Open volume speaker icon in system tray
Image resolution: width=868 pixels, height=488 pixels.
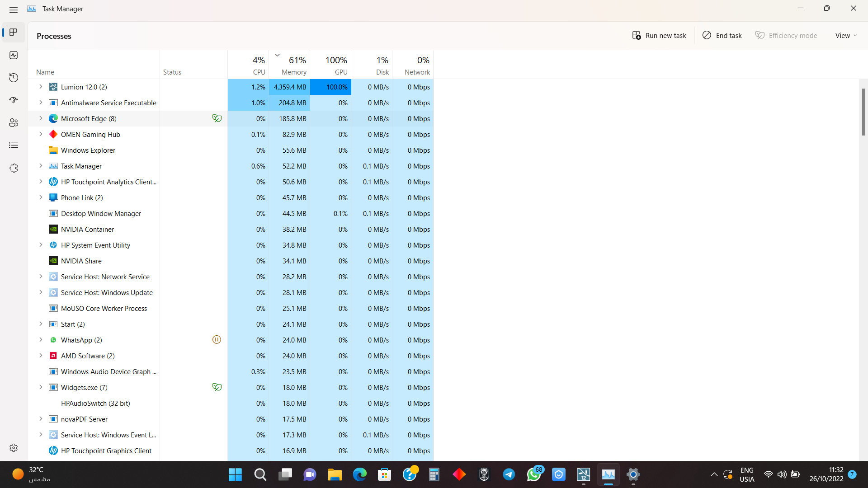(x=782, y=474)
